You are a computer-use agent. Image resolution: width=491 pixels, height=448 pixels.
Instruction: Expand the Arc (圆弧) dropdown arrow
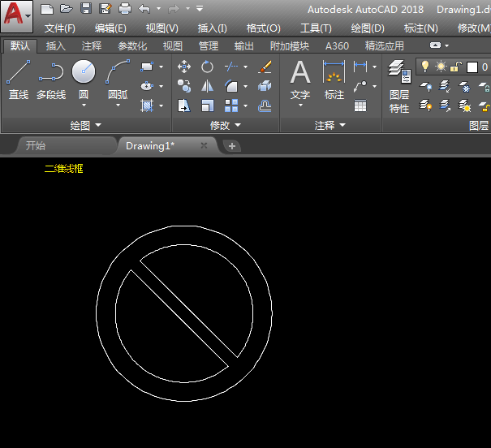coord(118,106)
